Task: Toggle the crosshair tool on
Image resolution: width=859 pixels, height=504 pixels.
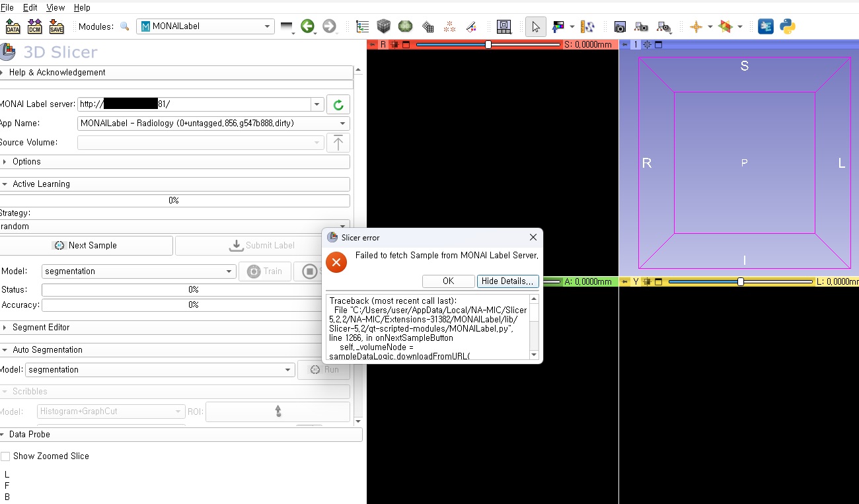Action: [x=698, y=26]
